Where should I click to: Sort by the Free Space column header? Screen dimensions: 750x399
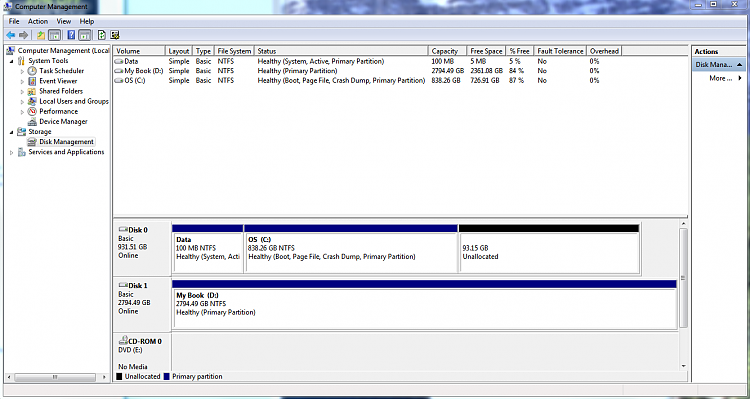pyautogui.click(x=486, y=51)
